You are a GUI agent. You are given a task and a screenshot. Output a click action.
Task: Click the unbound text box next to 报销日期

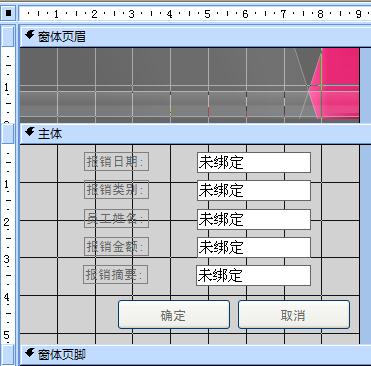pos(254,162)
